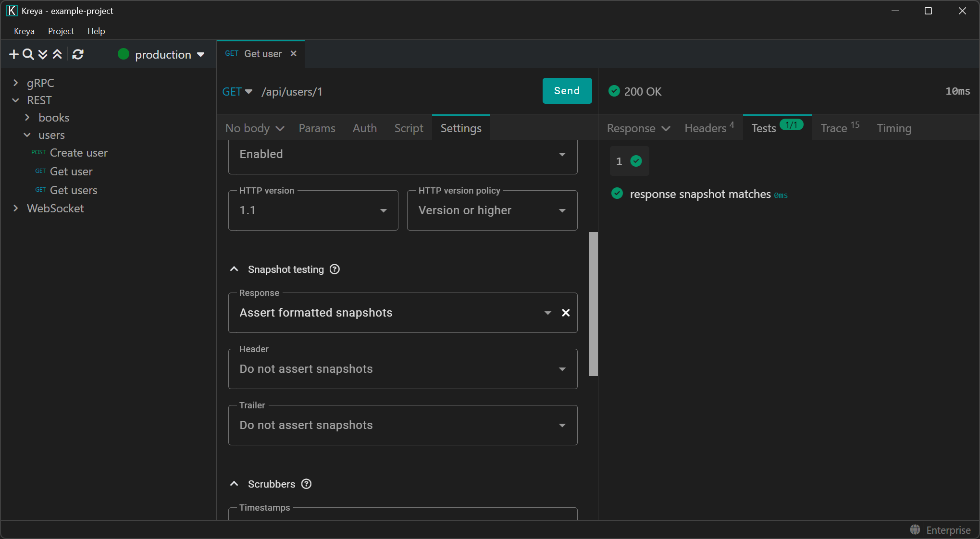Open the production environment dropdown
The image size is (980, 539).
point(162,55)
